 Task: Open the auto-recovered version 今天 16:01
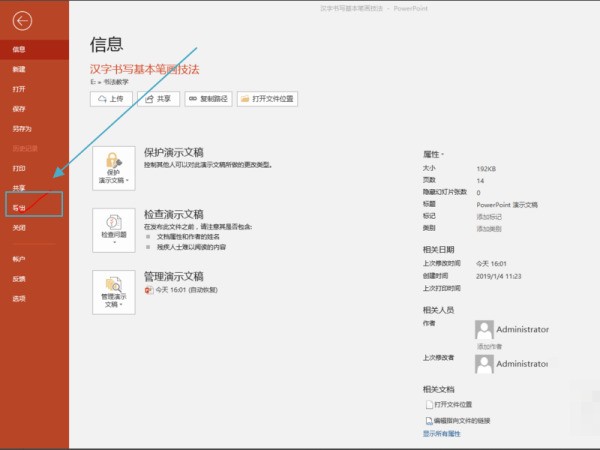pyautogui.click(x=181, y=290)
